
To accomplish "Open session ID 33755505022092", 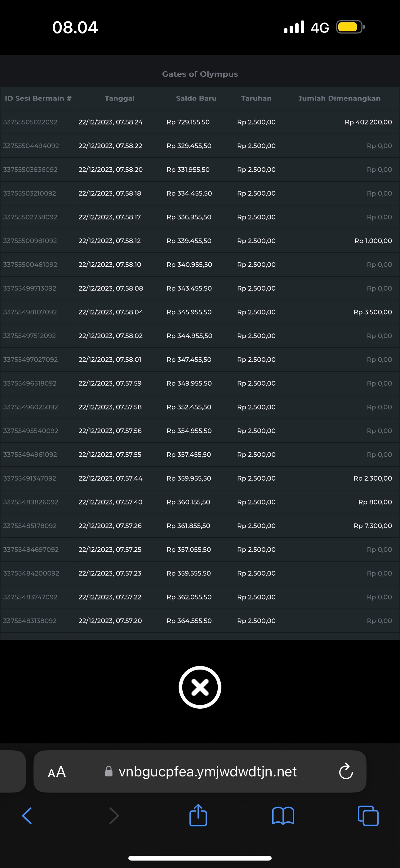I will (x=30, y=122).
